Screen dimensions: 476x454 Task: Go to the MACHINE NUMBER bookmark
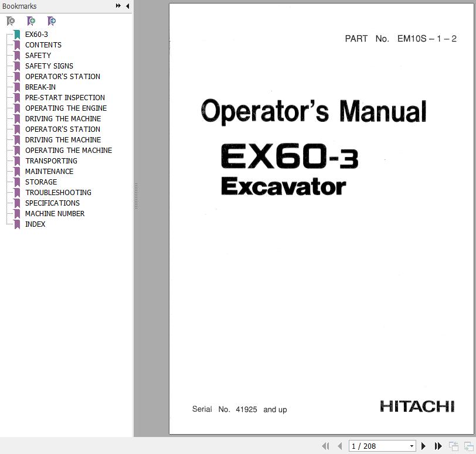click(x=55, y=214)
